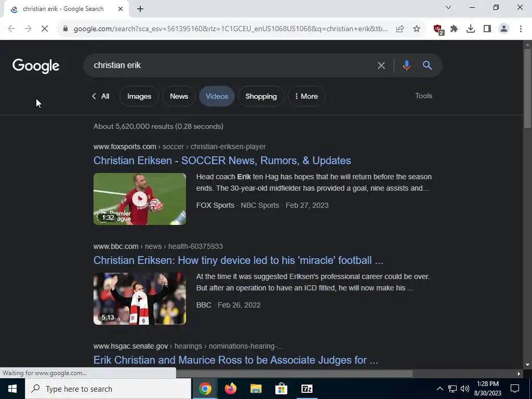532x399 pixels.
Task: Open Chrome downloads icon
Action: coord(471,29)
